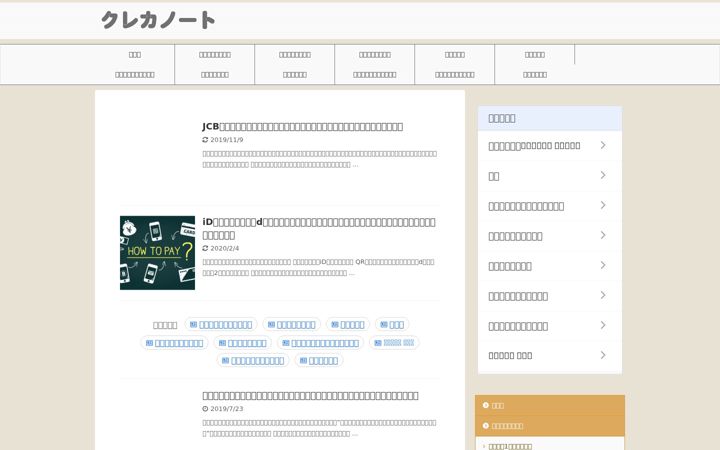Click the tag icon on the last tag pill
Image resolution: width=720 pixels, height=450 pixels.
coord(304,361)
